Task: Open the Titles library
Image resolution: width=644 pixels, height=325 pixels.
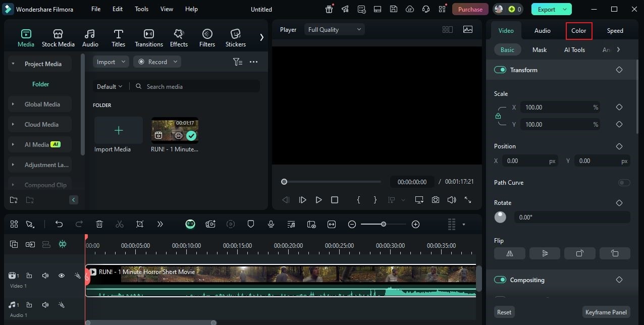Action: click(x=119, y=38)
